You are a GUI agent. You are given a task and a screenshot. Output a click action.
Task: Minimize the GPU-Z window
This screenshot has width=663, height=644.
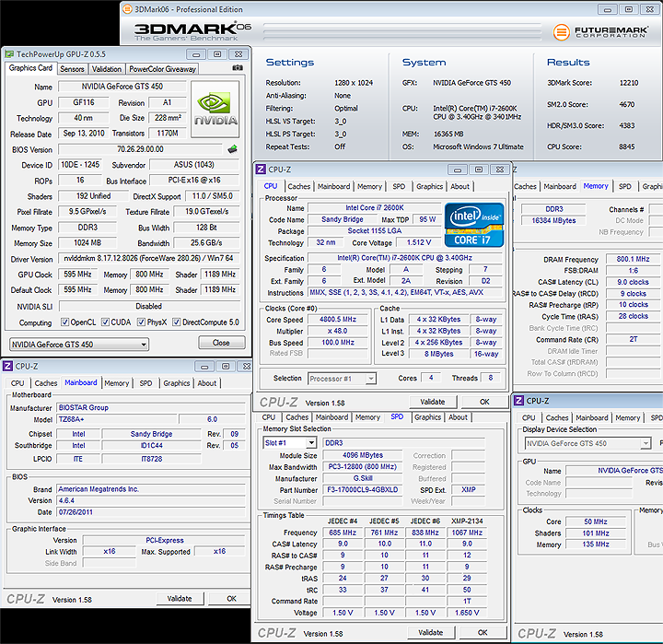196,54
